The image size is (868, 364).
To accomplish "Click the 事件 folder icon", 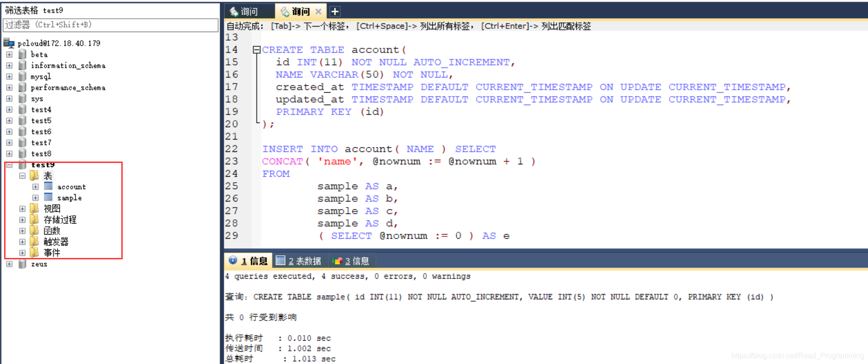I will (34, 252).
